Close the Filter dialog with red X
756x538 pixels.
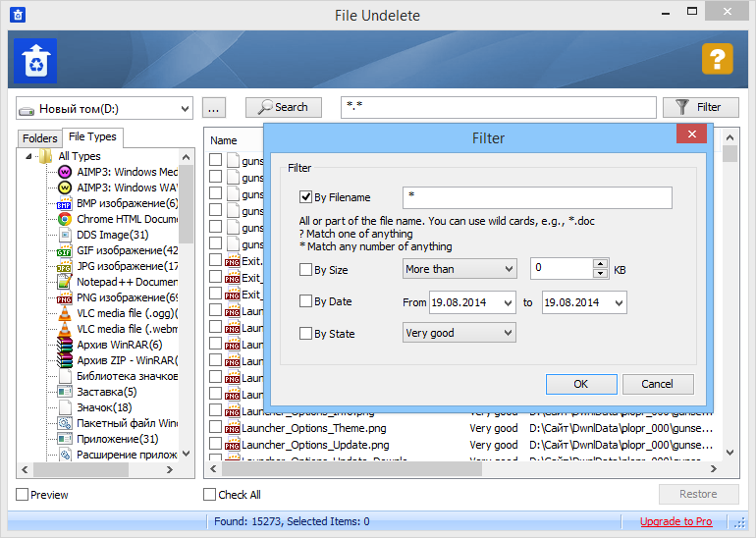[x=691, y=134]
